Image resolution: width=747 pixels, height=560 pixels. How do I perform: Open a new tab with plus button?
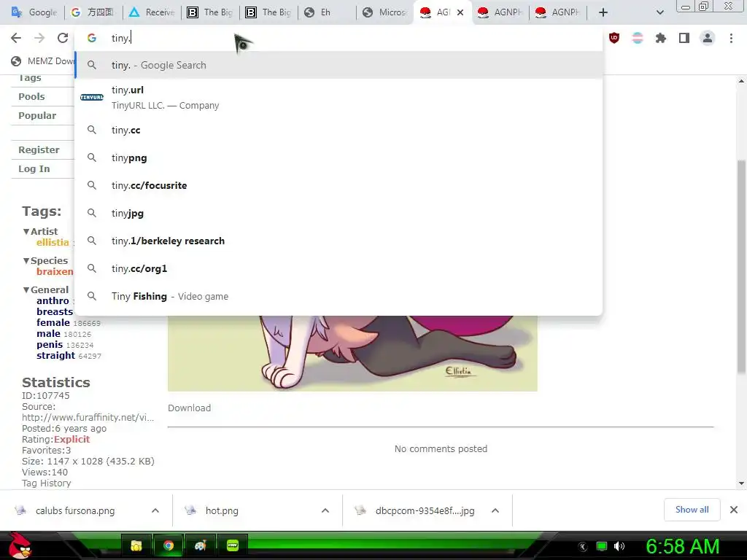[x=603, y=12]
